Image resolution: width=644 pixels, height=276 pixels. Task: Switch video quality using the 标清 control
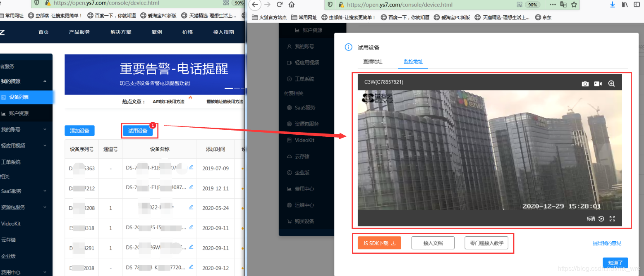coord(590,219)
